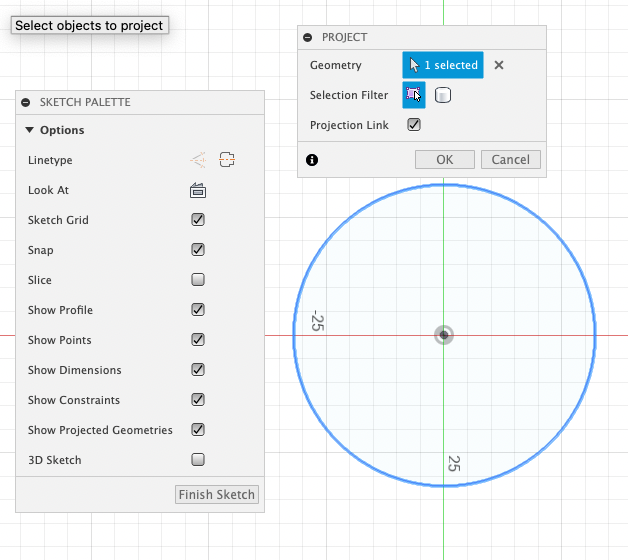
Task: Collapse the Options section triangle
Action: [29, 130]
